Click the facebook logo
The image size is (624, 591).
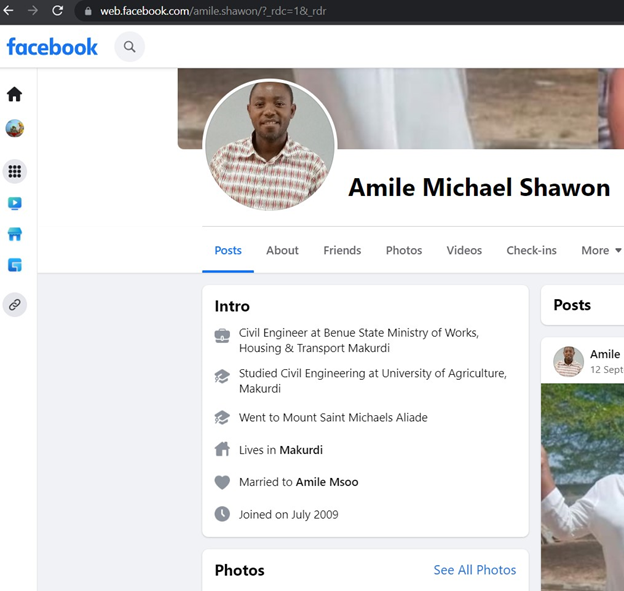(x=52, y=47)
